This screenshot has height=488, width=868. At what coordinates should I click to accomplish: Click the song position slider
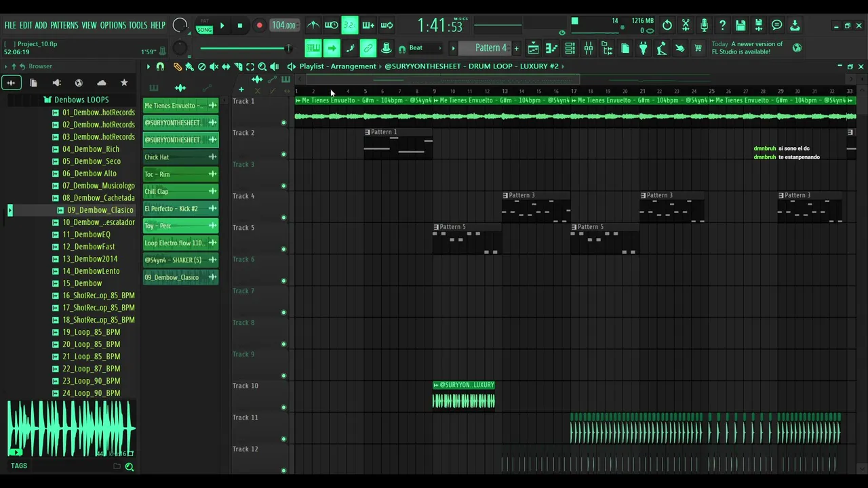(x=245, y=48)
